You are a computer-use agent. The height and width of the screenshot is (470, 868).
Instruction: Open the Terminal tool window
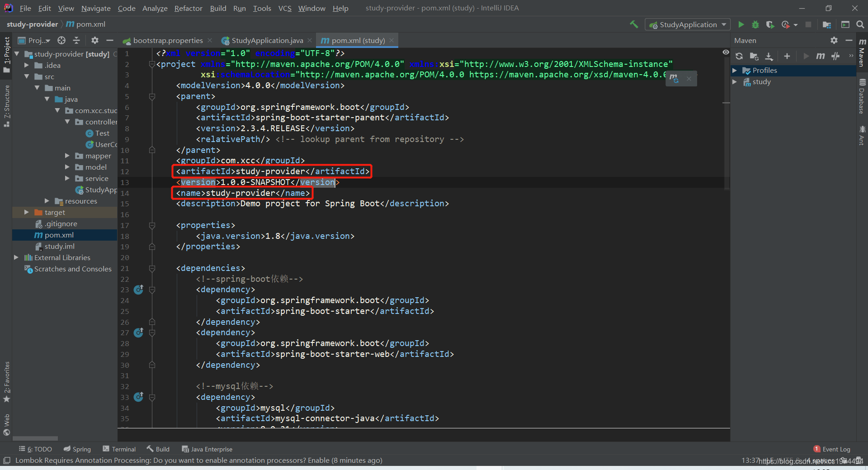[119, 449]
